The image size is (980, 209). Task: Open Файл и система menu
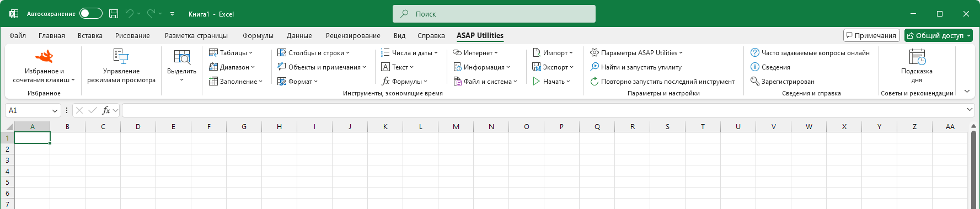[485, 82]
